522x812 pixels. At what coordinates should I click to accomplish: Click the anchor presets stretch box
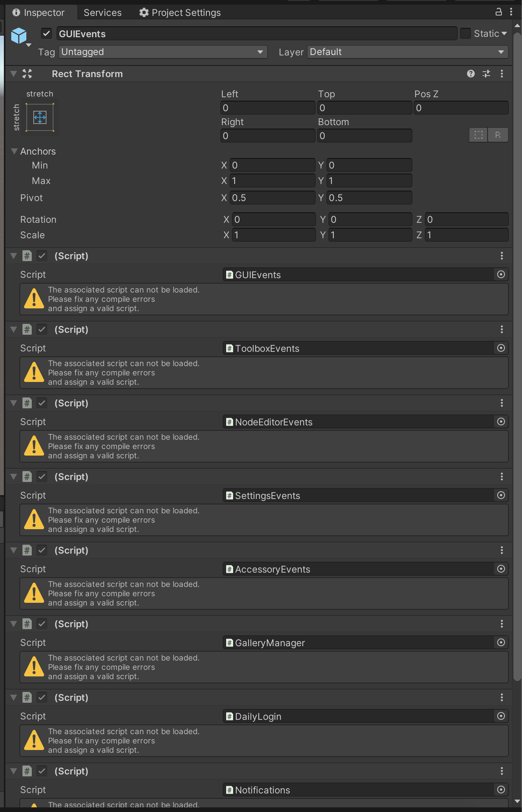pos(40,117)
